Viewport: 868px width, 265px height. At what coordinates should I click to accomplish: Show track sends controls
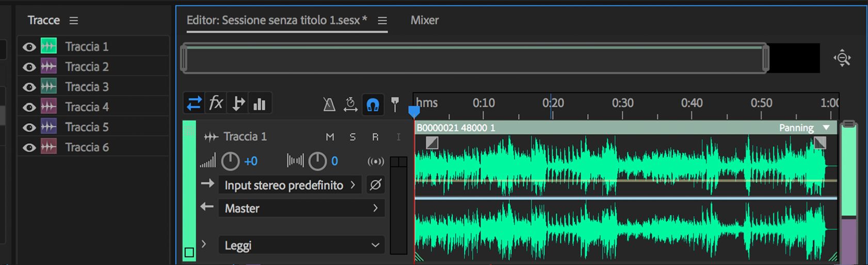click(238, 104)
